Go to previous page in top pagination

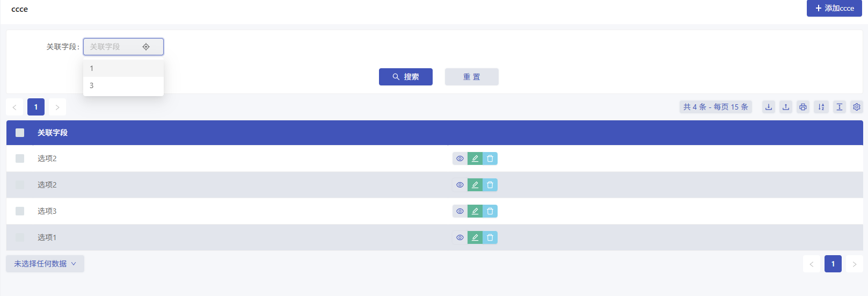pyautogui.click(x=14, y=107)
